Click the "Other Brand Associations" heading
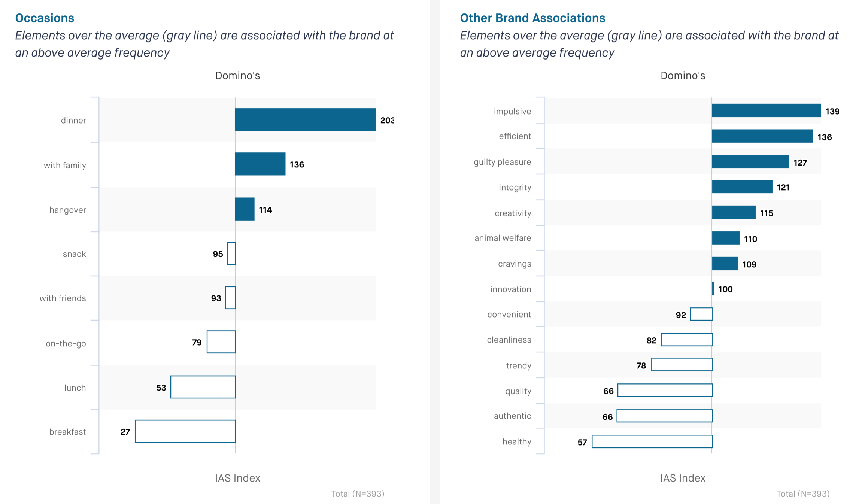This screenshot has height=504, width=868. click(532, 18)
